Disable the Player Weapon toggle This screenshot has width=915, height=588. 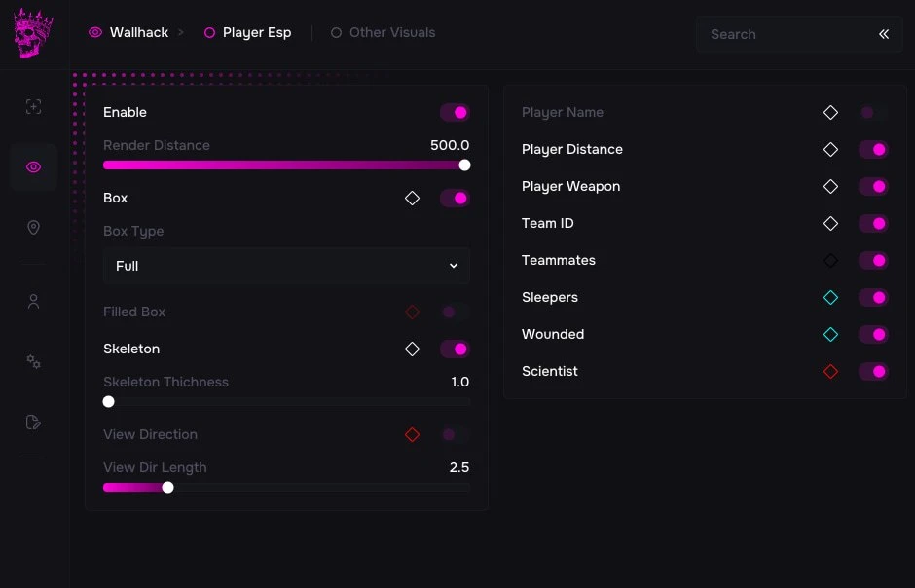873,187
